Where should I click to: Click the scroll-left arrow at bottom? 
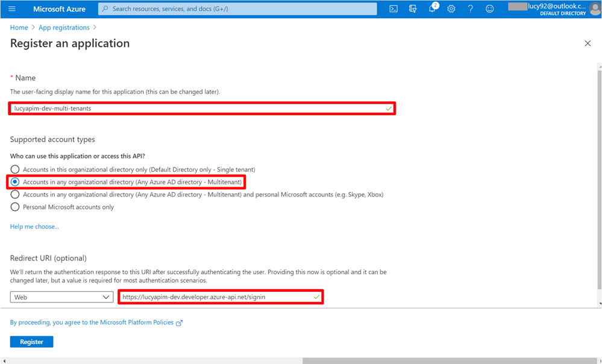(x=4, y=361)
